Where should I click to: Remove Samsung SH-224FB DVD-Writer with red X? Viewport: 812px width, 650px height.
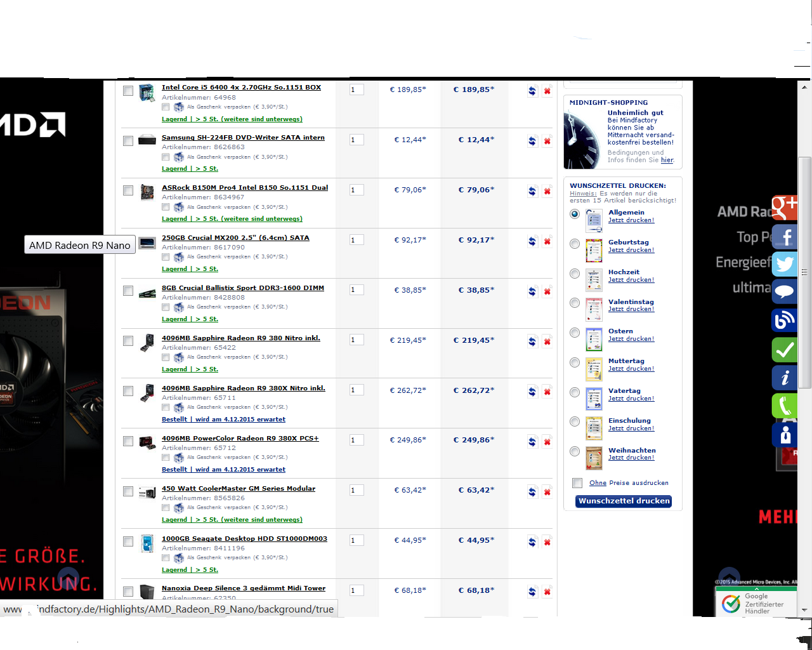(547, 141)
